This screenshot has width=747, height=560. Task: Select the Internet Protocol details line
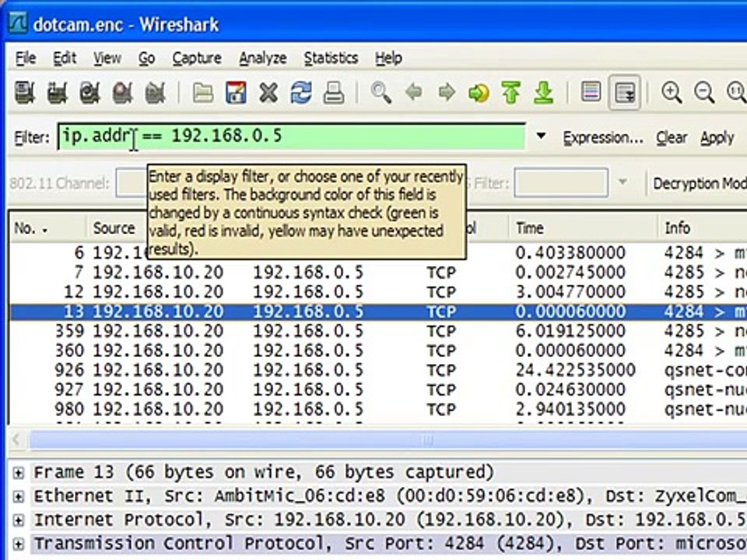(389, 520)
